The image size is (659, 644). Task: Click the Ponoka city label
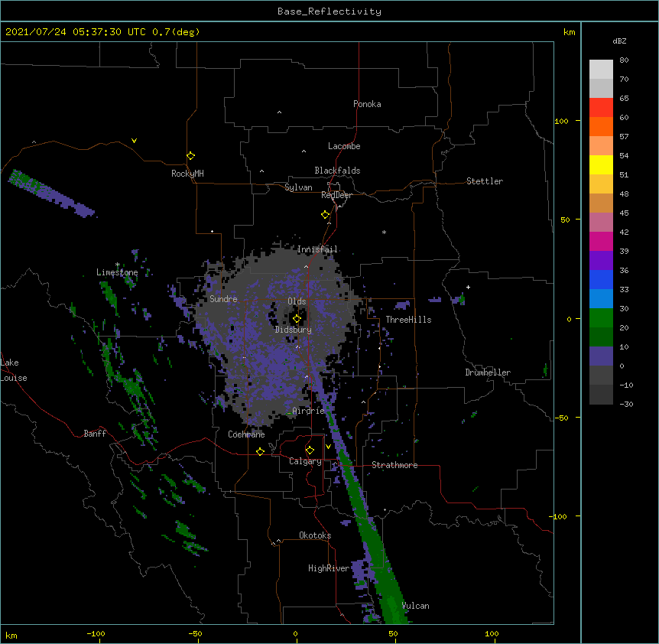(367, 104)
